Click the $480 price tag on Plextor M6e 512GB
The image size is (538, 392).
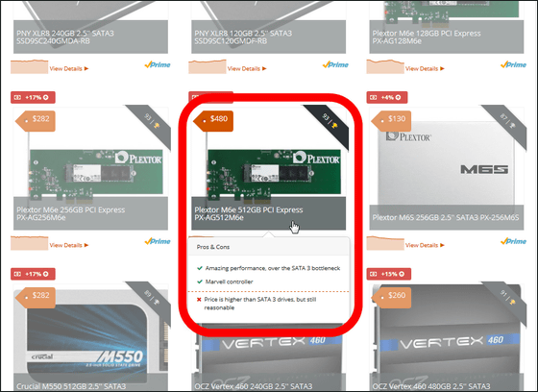point(213,121)
